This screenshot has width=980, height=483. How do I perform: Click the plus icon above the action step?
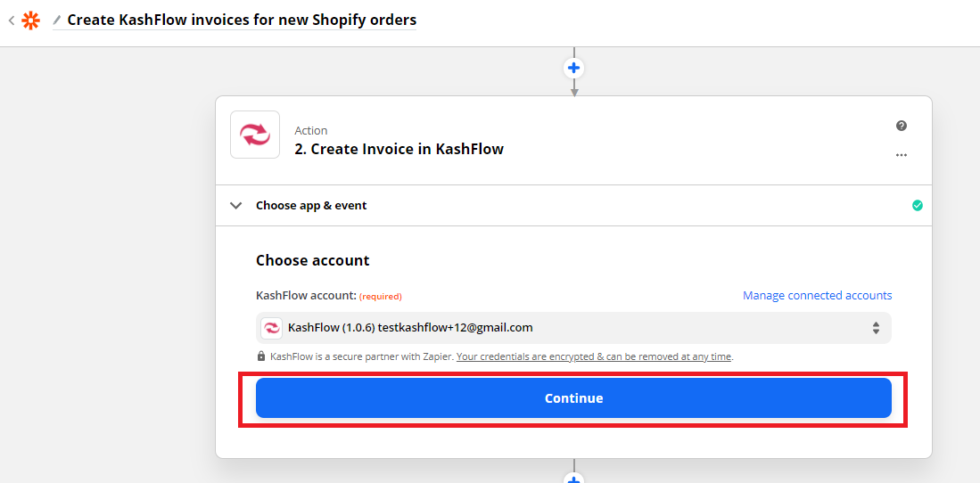tap(574, 68)
